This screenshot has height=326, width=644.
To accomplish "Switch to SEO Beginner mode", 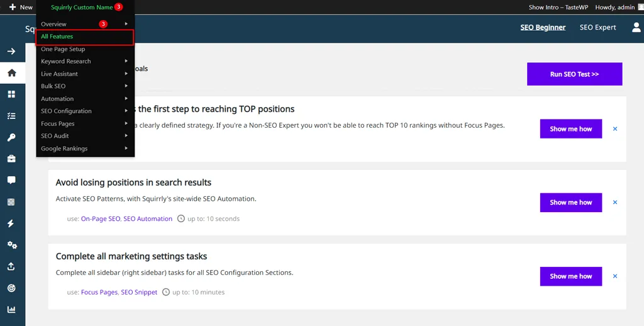I will [x=543, y=28].
